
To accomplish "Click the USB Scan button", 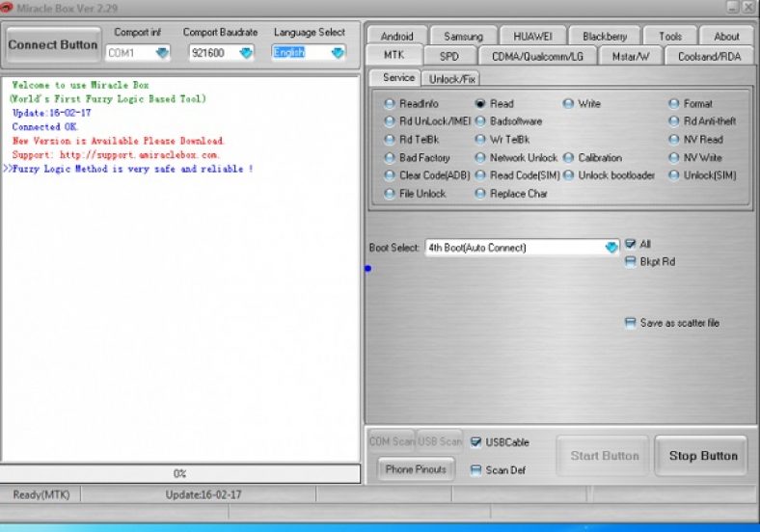I will tap(440, 441).
